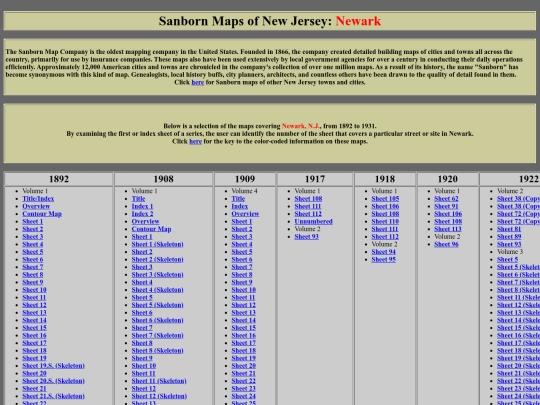Open Sheet 18 in the 1909 column
This screenshot has width=540, height=405.
coord(243,351)
